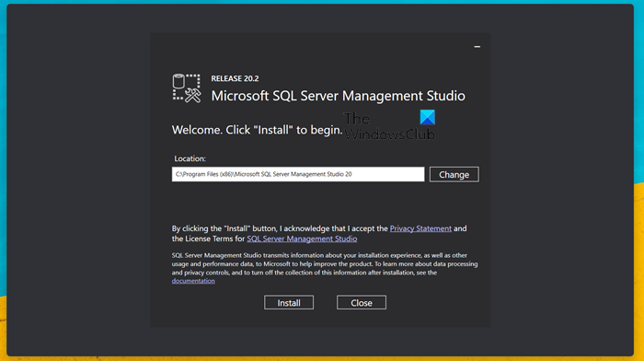Click into the install Location path field
Image resolution: width=644 pixels, height=361 pixels.
click(298, 174)
